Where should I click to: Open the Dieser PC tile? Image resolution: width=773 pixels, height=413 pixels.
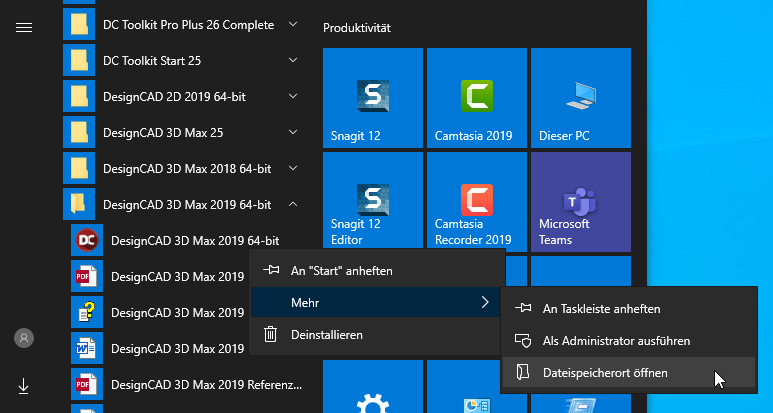[581, 97]
